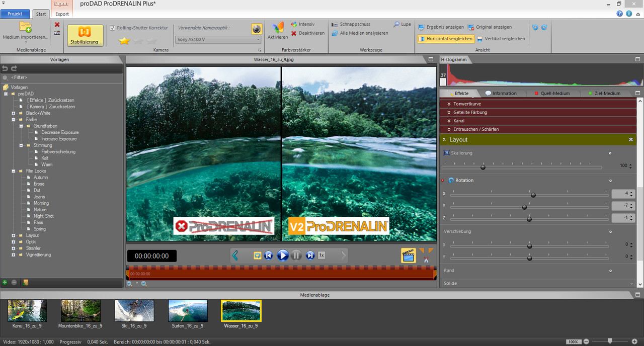Image resolution: width=644 pixels, height=346 pixels.
Task: Select the first gold star rating
Action: pos(124,41)
